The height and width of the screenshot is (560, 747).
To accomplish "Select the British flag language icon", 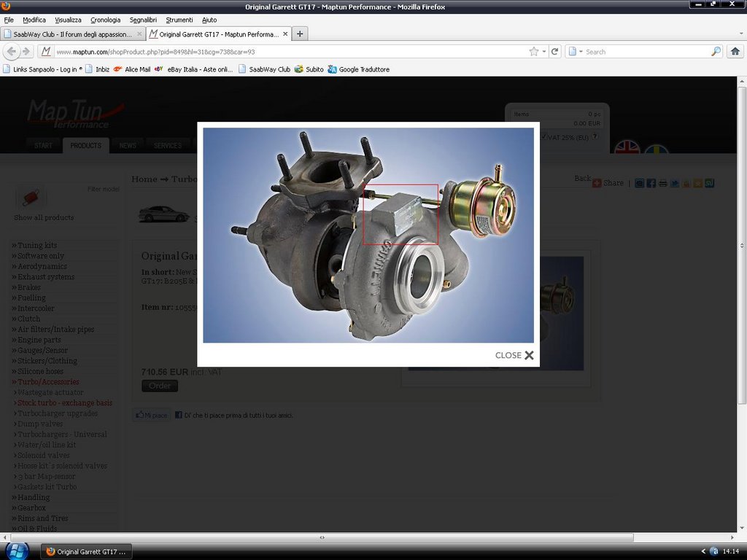I will 627,147.
